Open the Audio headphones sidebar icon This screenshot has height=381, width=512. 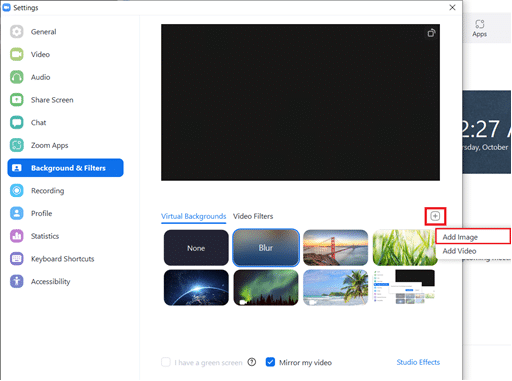point(17,77)
